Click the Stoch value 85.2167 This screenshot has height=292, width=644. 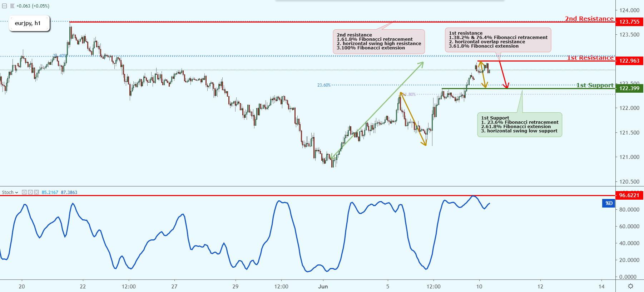point(50,192)
